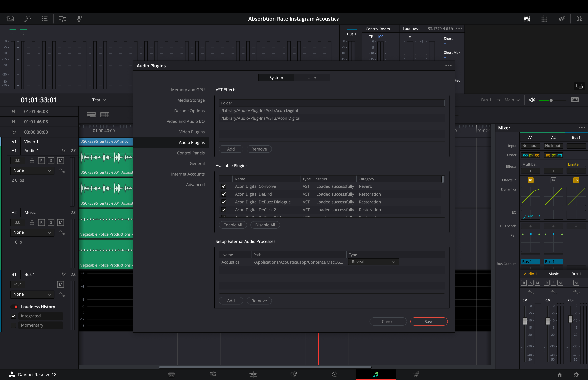The width and height of the screenshot is (588, 380).
Task: Switch to the User preferences tab
Action: (312, 78)
